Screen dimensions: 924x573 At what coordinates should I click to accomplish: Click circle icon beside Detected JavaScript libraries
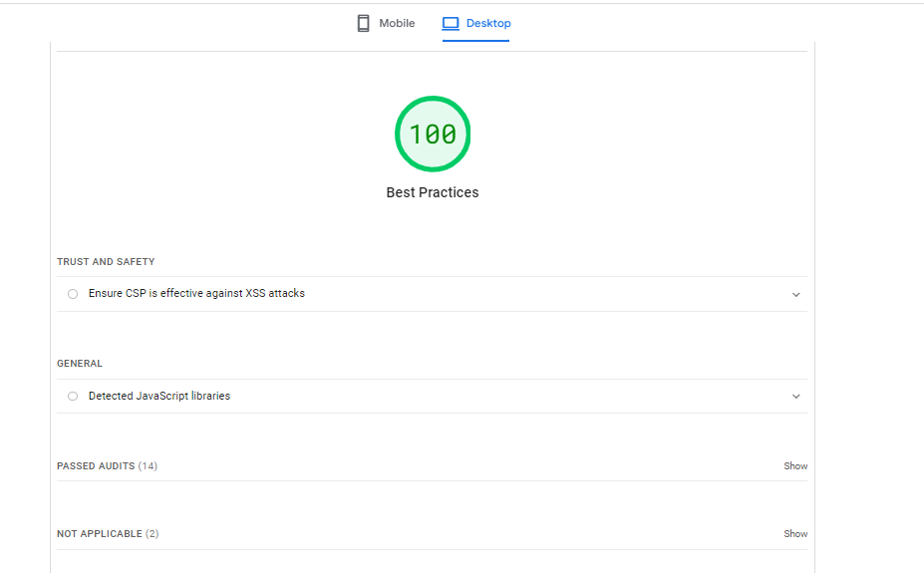click(x=73, y=397)
